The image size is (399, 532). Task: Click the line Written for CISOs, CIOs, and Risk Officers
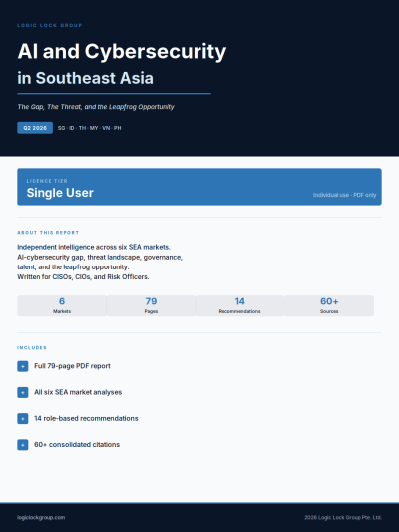click(83, 277)
